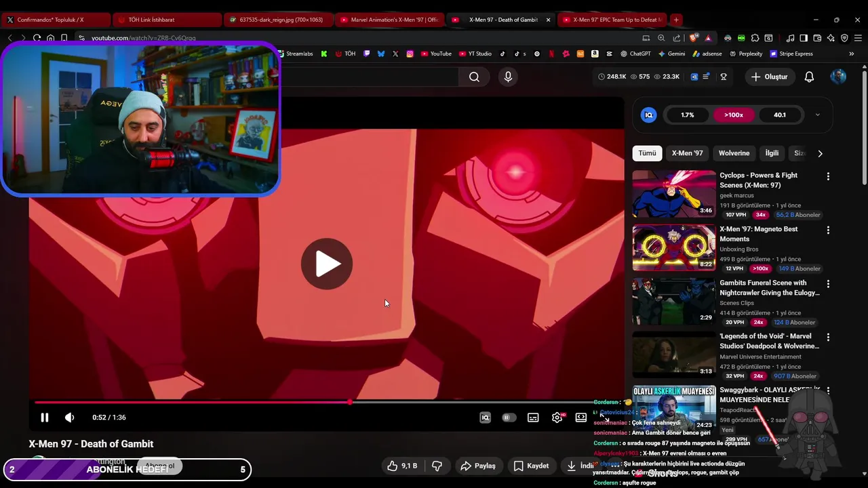This screenshot has width=868, height=488.
Task: Open options menu for Magneto Best Moments
Action: click(828, 230)
